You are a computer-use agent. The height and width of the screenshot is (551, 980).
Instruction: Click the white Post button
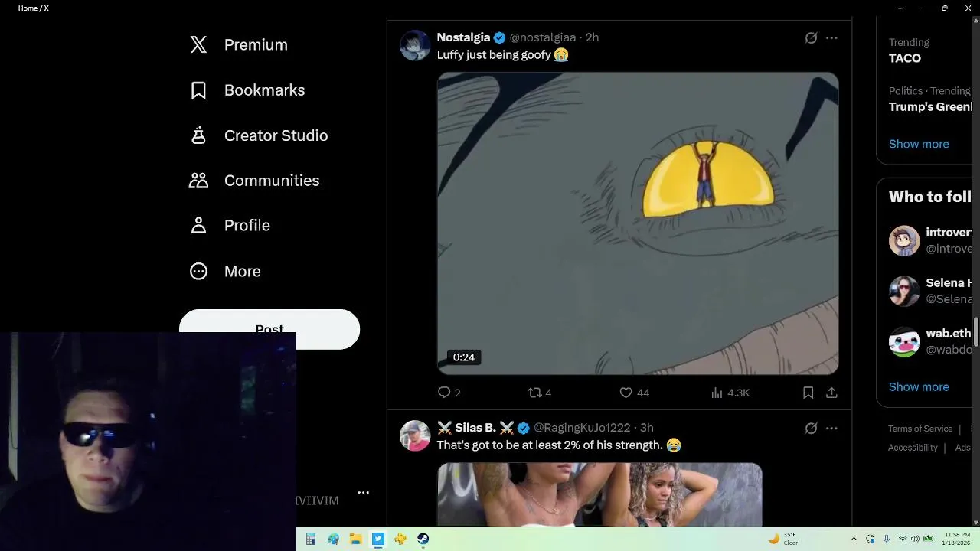click(269, 329)
